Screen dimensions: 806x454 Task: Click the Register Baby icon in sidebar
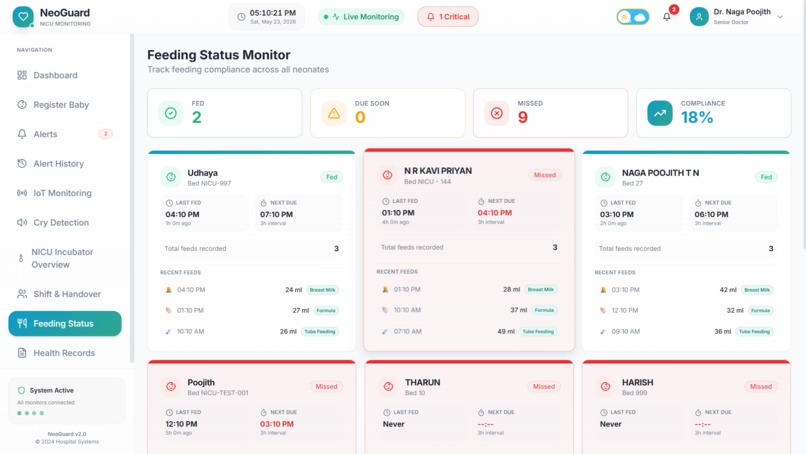coord(22,104)
